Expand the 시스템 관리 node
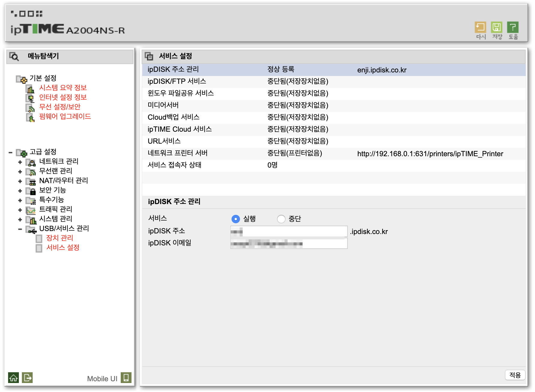Viewport: 535px width, 392px height. point(20,220)
